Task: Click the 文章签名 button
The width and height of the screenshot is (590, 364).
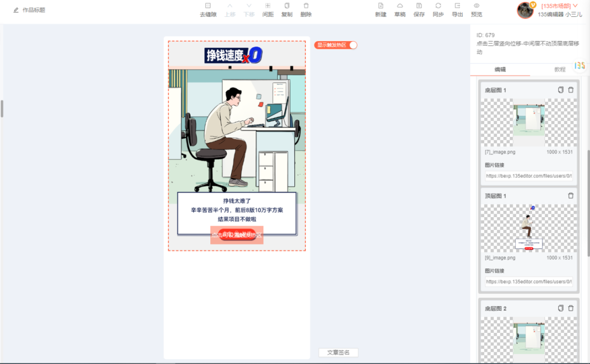Action: (338, 353)
